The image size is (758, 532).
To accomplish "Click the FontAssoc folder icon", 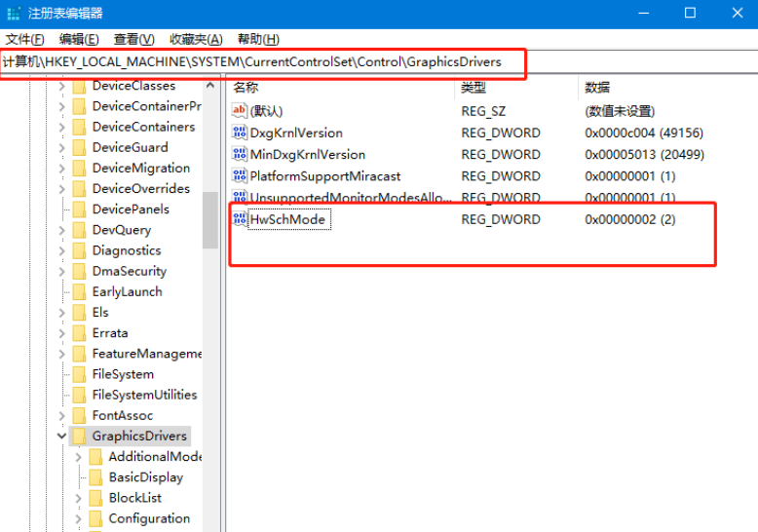I will pyautogui.click(x=79, y=415).
